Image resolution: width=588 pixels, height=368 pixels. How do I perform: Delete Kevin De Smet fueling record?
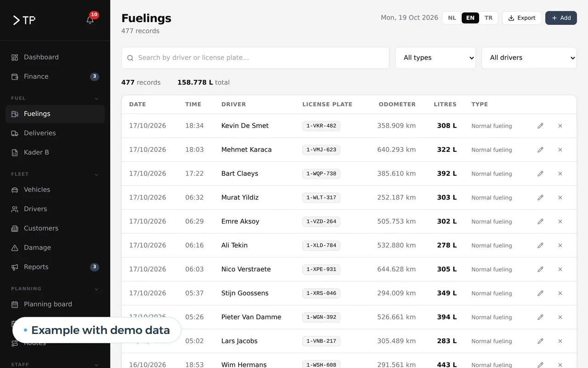click(x=560, y=126)
